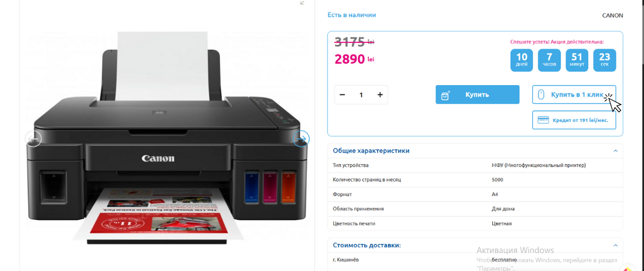
Task: Go to the previous product image arrow
Action: [x=33, y=139]
